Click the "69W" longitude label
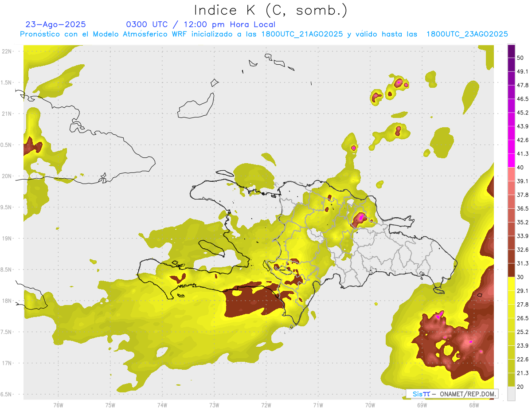 422,405
